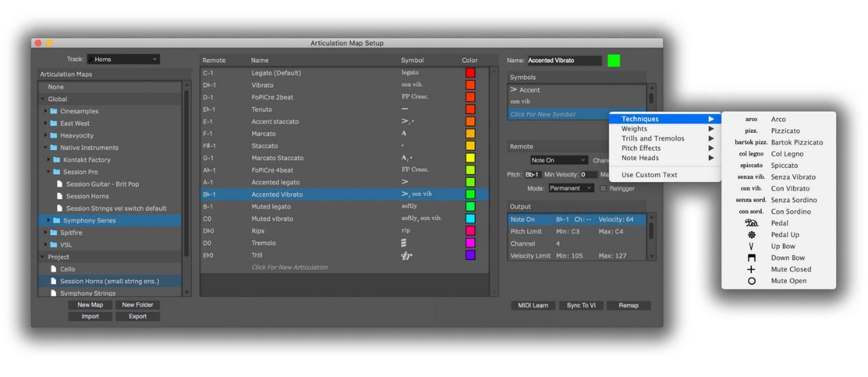868x377 pixels.
Task: Click the New Map button
Action: click(91, 305)
